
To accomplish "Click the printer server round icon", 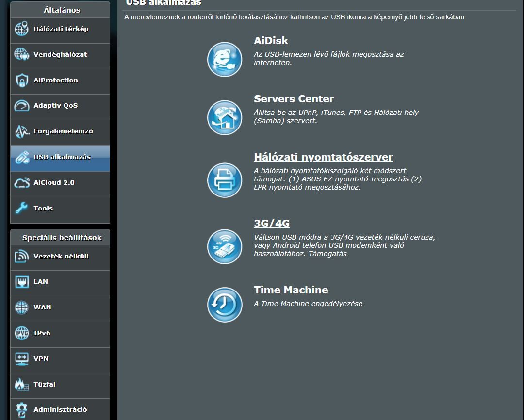I will [225, 180].
